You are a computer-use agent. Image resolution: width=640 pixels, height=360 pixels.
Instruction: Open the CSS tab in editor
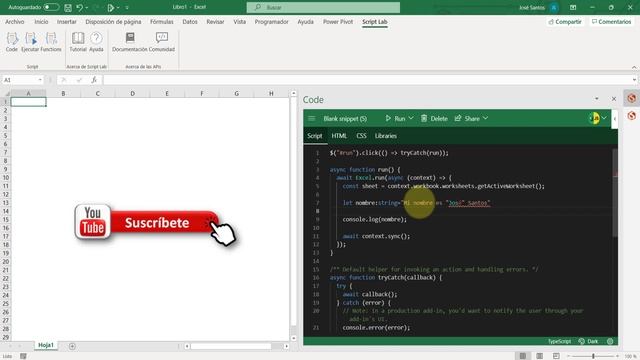(x=361, y=136)
